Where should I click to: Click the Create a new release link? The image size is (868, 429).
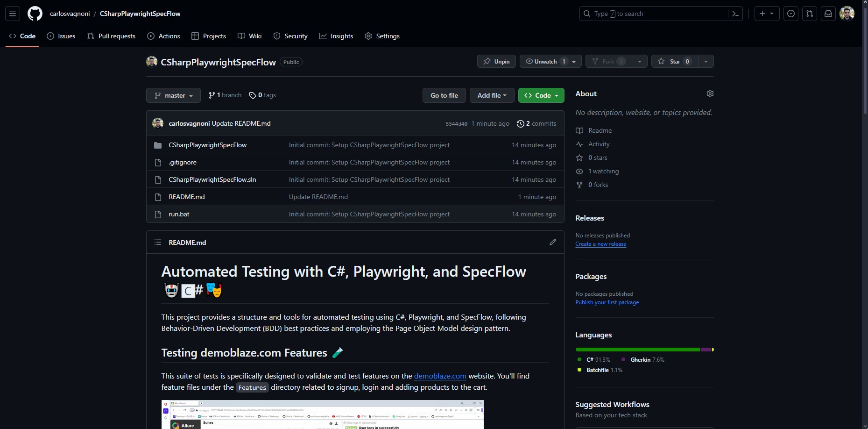[600, 244]
